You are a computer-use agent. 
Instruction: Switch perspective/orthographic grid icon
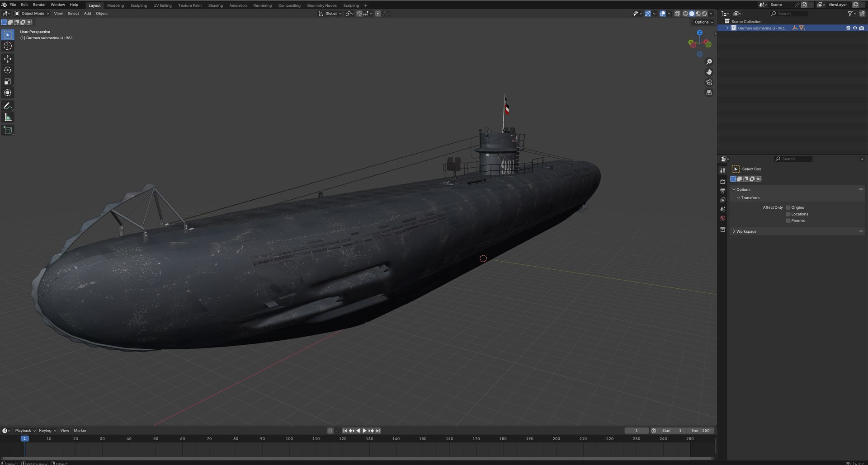(x=709, y=92)
